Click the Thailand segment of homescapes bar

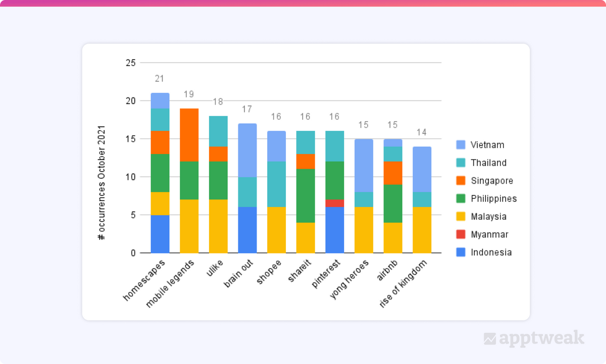pos(160,120)
